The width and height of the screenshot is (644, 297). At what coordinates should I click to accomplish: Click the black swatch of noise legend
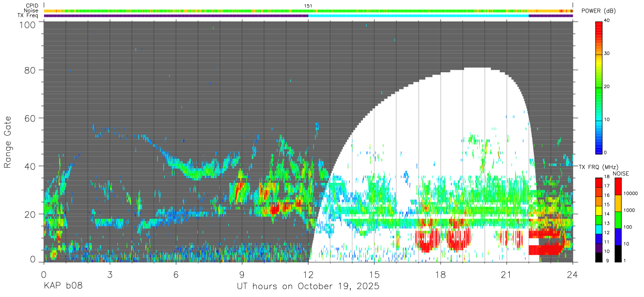pyautogui.click(x=619, y=254)
